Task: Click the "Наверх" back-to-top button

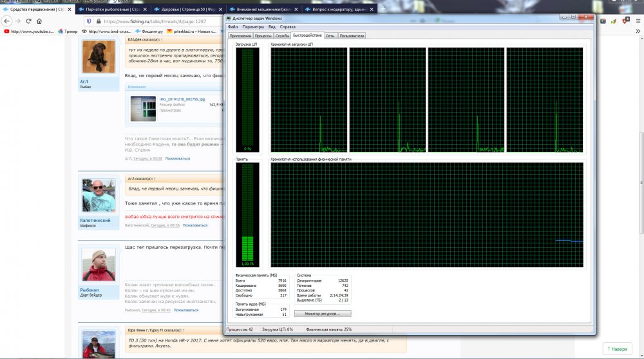Action: point(618,349)
